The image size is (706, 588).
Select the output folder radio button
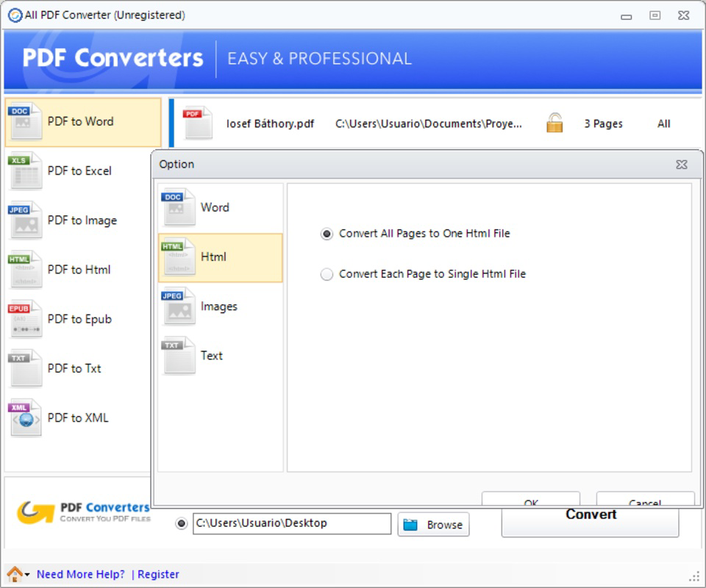click(182, 523)
